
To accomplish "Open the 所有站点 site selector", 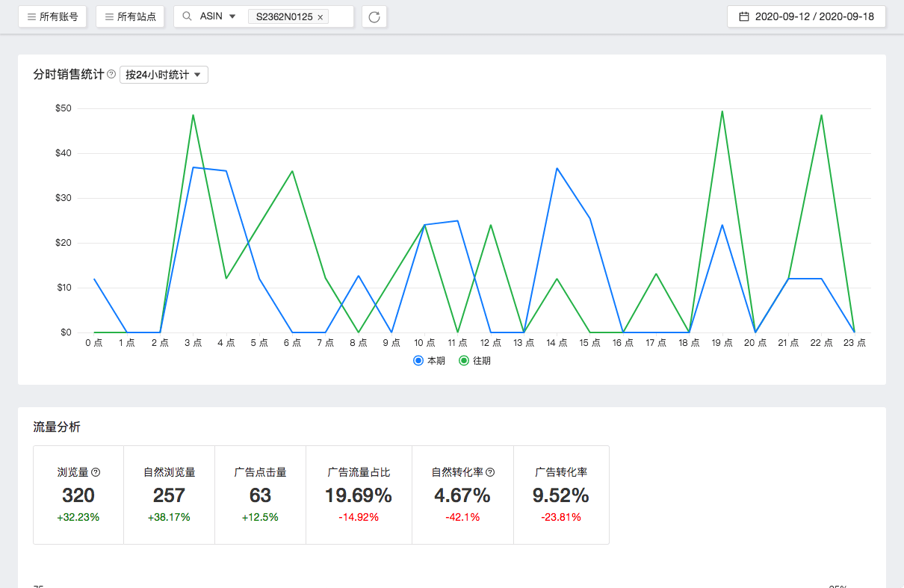I will click(x=130, y=16).
